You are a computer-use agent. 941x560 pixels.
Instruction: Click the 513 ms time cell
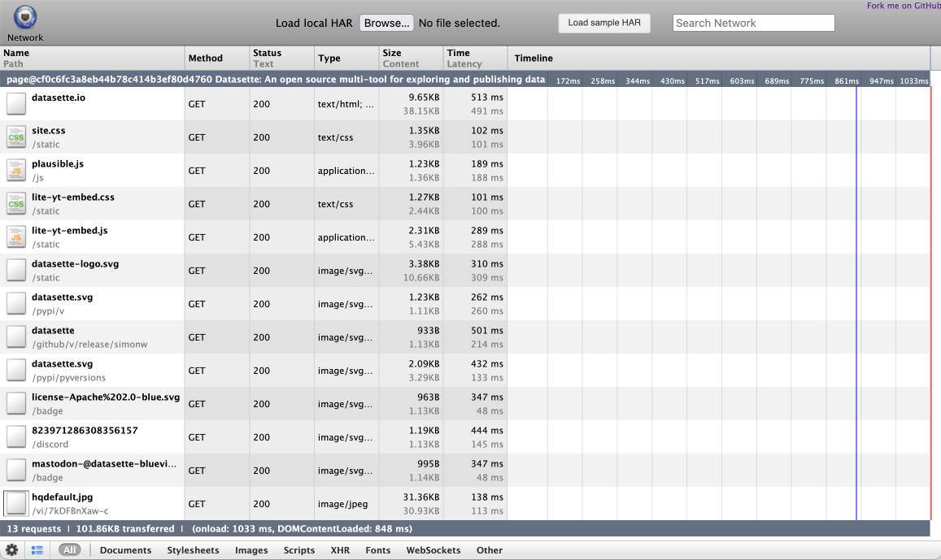tap(487, 98)
